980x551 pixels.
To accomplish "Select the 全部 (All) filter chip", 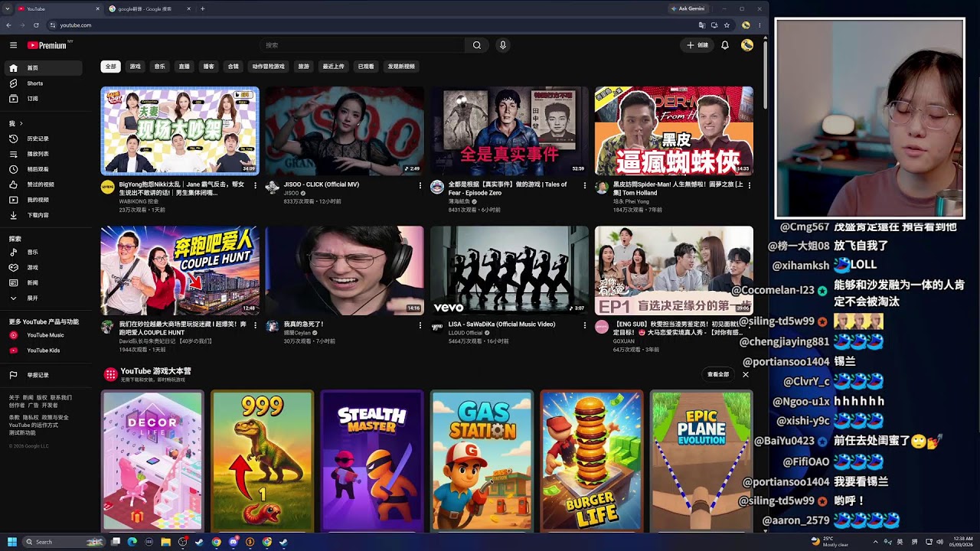I will click(111, 67).
